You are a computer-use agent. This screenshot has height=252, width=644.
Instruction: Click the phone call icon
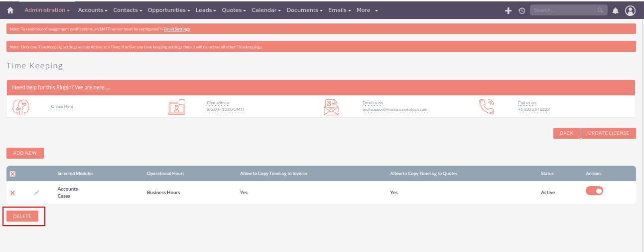point(486,107)
